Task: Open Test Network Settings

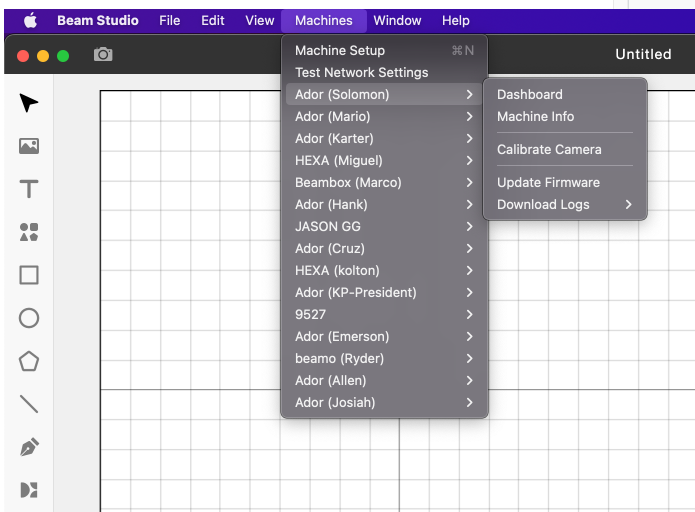Action: point(361,72)
